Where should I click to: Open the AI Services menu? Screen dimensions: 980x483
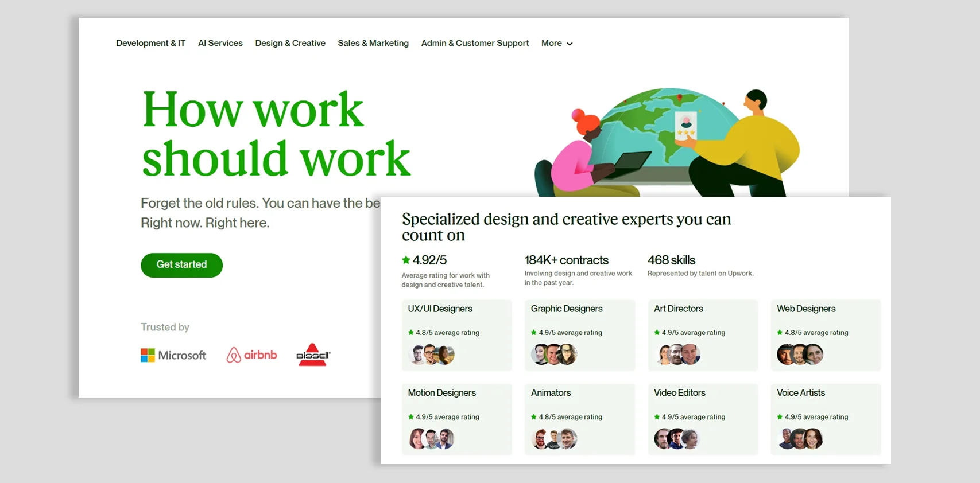pos(220,44)
